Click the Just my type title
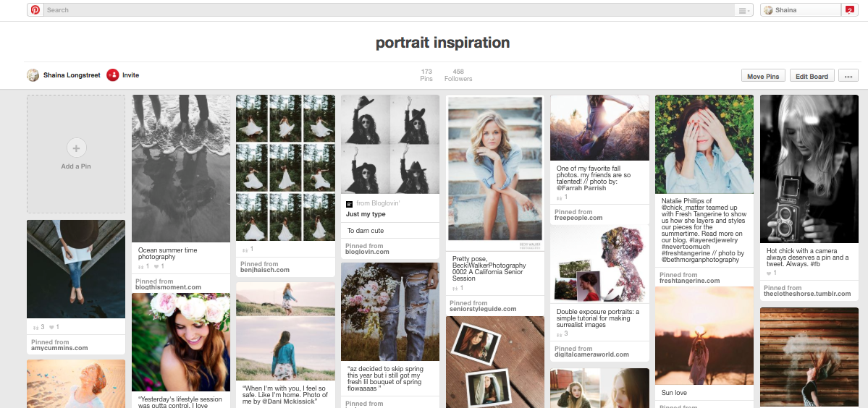The height and width of the screenshot is (408, 868). (366, 214)
